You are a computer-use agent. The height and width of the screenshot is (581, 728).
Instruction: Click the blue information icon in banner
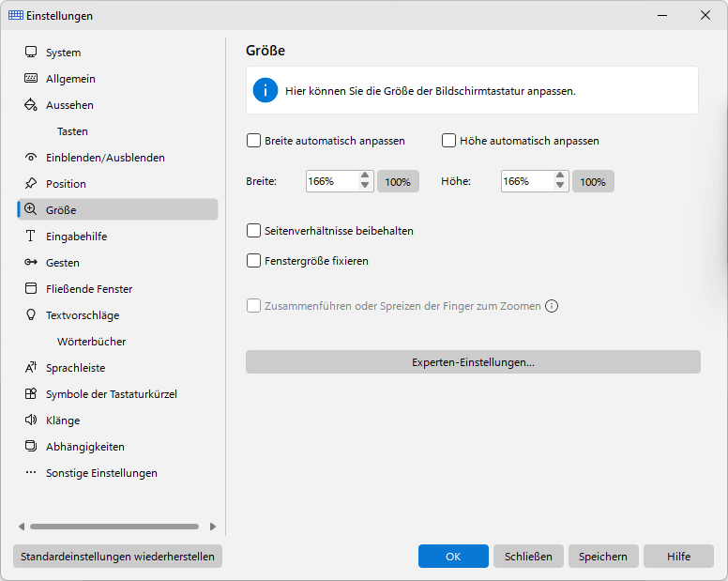[x=265, y=90]
